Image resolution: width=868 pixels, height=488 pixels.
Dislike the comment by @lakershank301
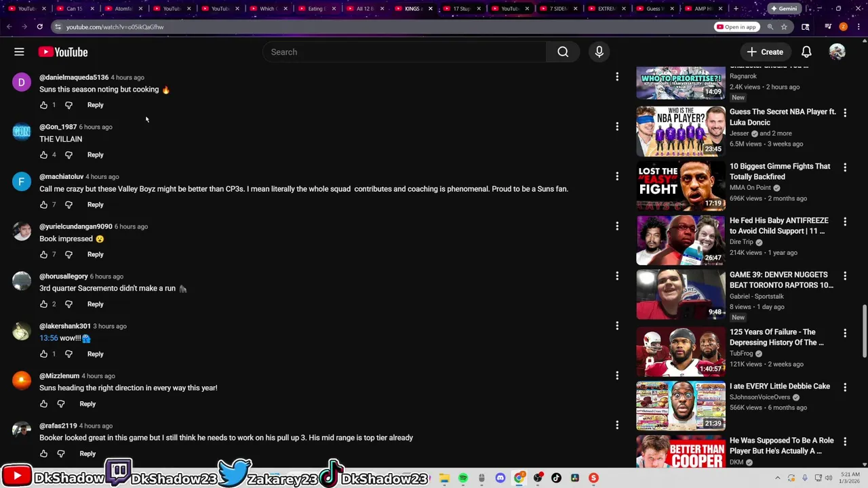68,354
